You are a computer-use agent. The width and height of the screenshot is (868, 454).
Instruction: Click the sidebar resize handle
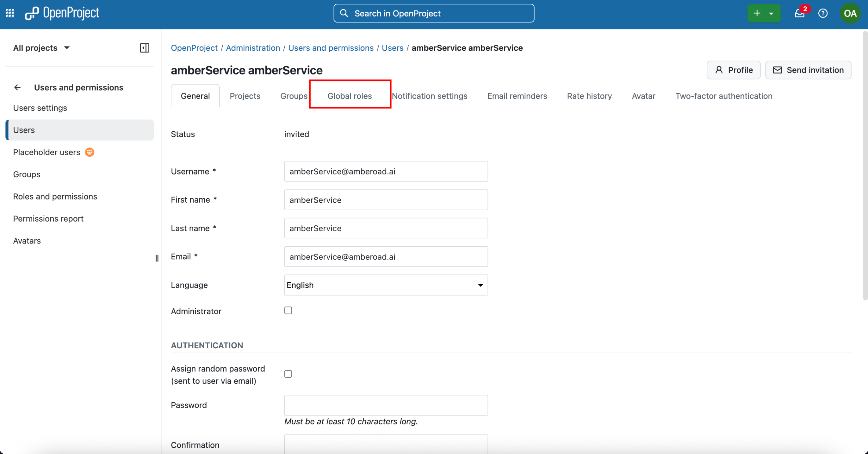click(157, 258)
